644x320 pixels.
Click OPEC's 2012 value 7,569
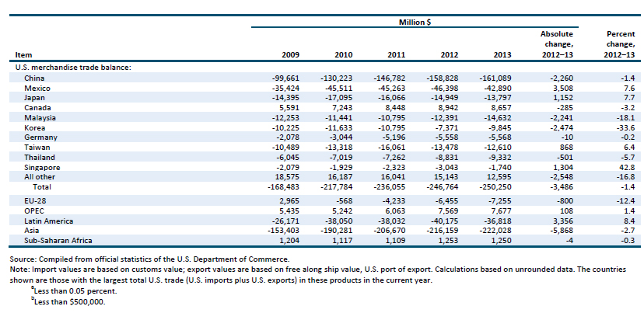(449, 210)
